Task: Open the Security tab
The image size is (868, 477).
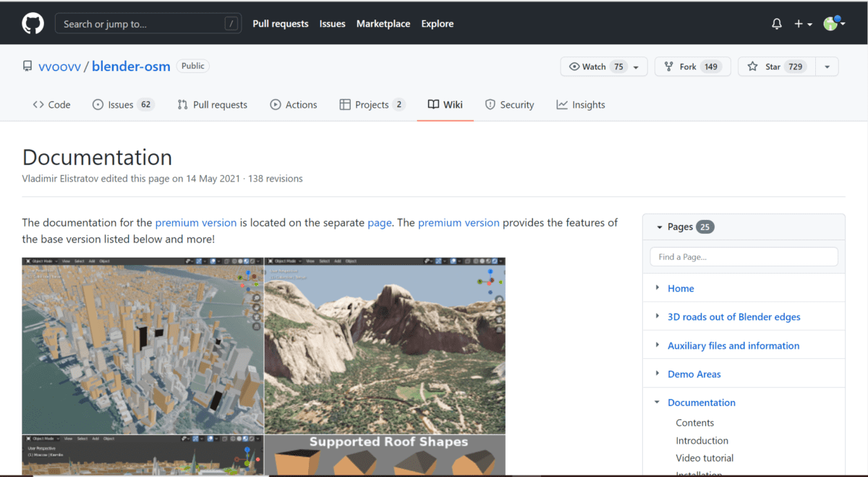Action: 509,105
